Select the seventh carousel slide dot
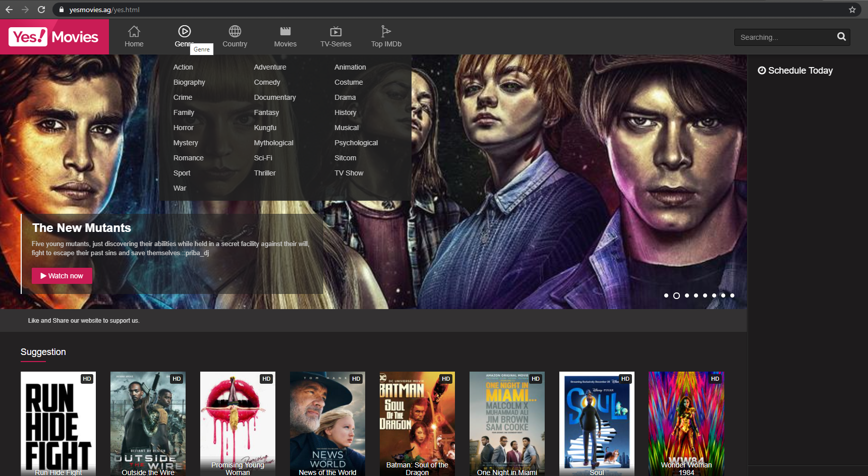 pos(723,295)
